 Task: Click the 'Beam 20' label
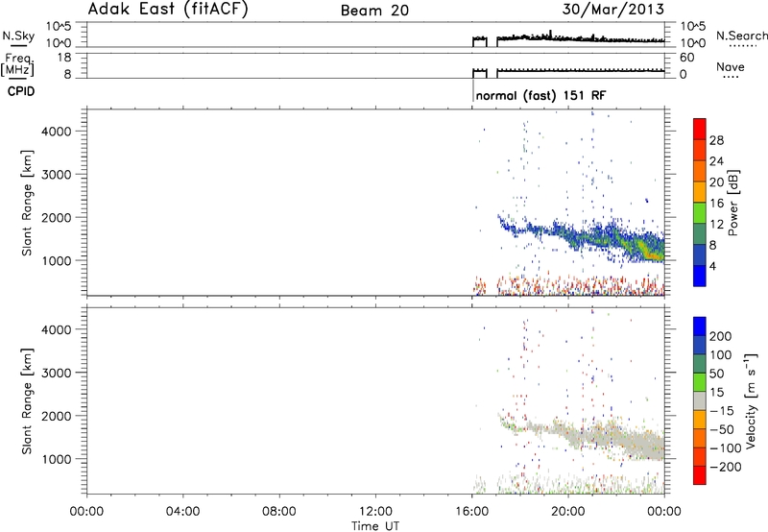(374, 11)
